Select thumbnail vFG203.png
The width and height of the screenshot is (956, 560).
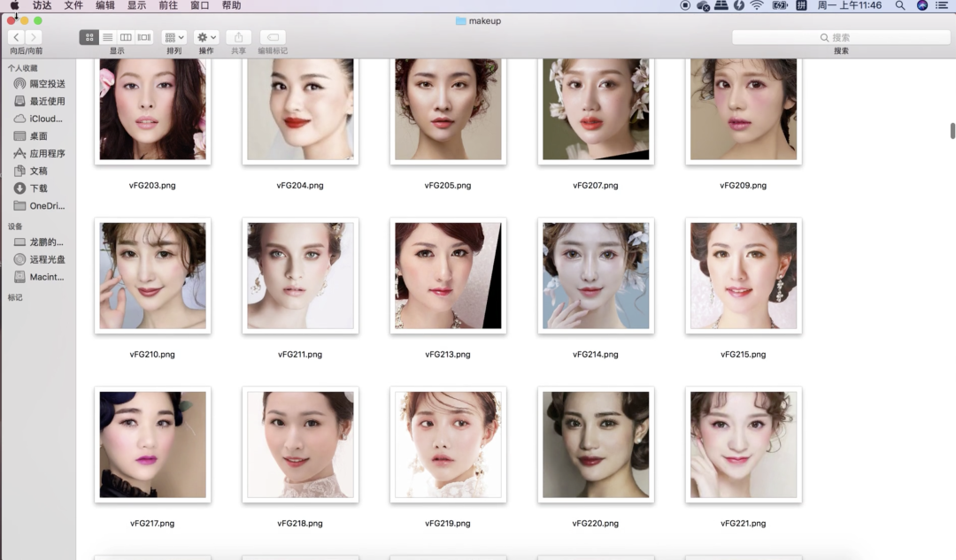(x=152, y=110)
